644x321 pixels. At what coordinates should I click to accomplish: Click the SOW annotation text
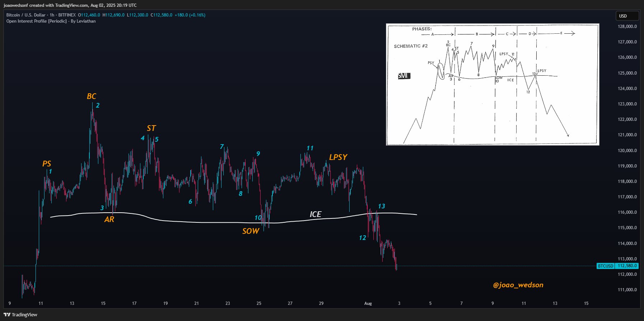pos(251,231)
